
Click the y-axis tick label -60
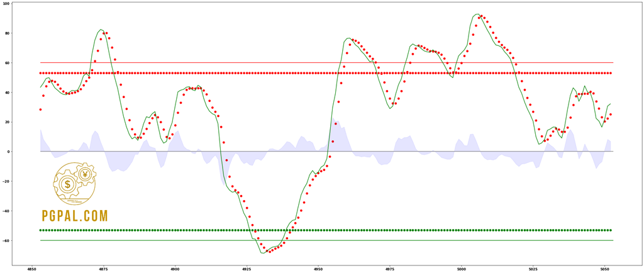tap(8, 240)
